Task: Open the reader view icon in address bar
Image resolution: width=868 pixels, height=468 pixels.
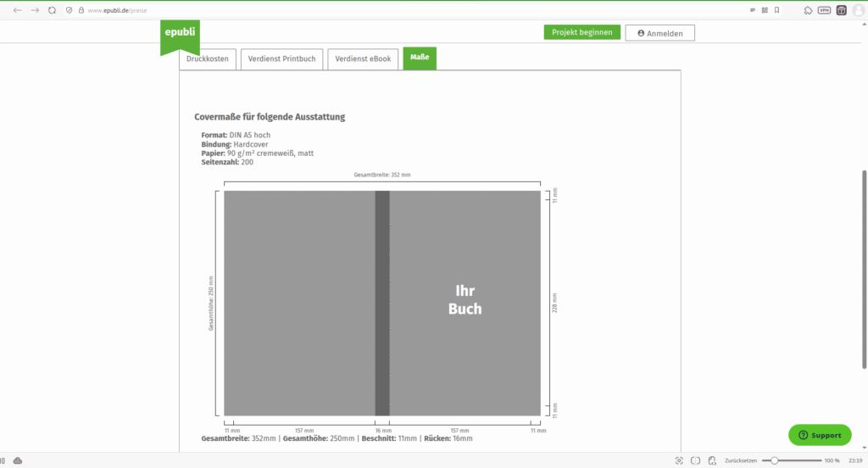Action: pos(753,10)
